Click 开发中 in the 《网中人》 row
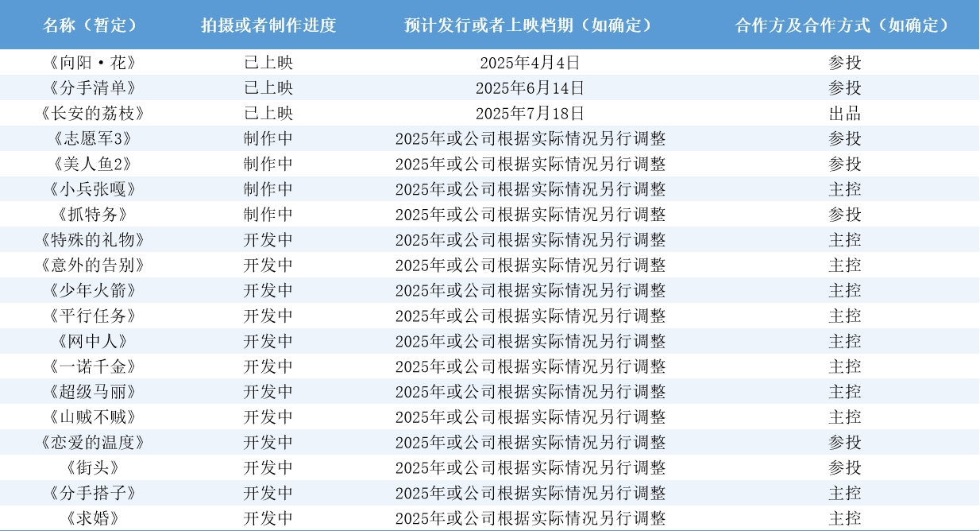This screenshot has height=531, width=980. pos(268,341)
